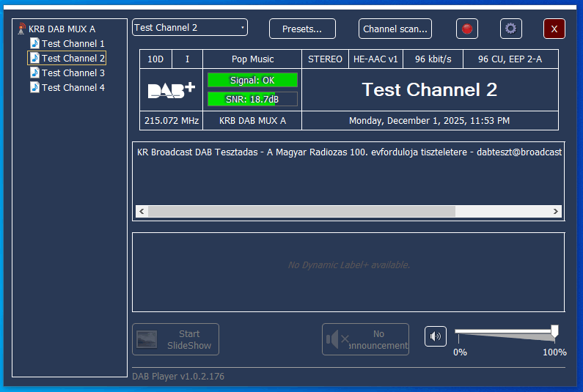
Task: Select the KRB DAB MUX A ensemble node
Action: click(x=62, y=29)
